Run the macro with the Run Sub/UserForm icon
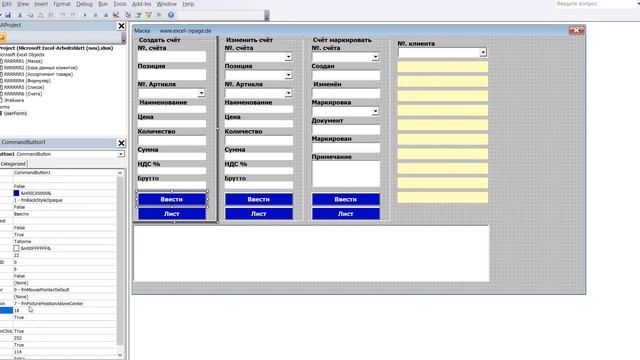The image size is (640, 360). 85,15
